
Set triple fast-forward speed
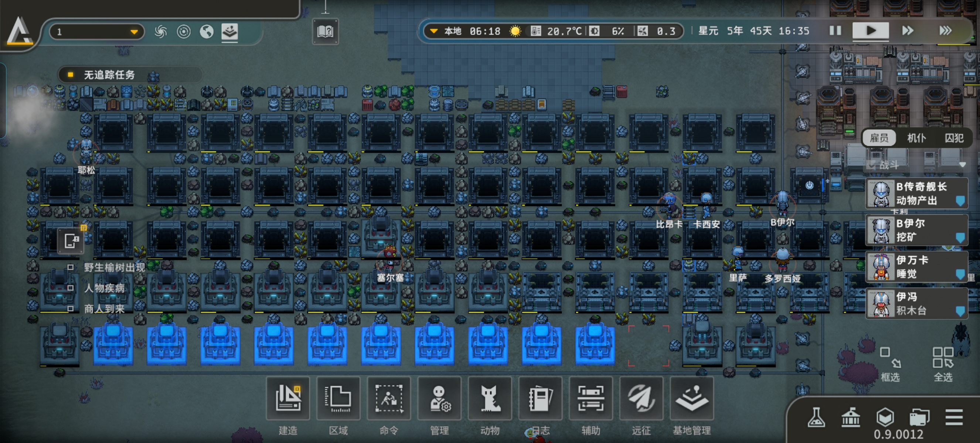click(945, 30)
